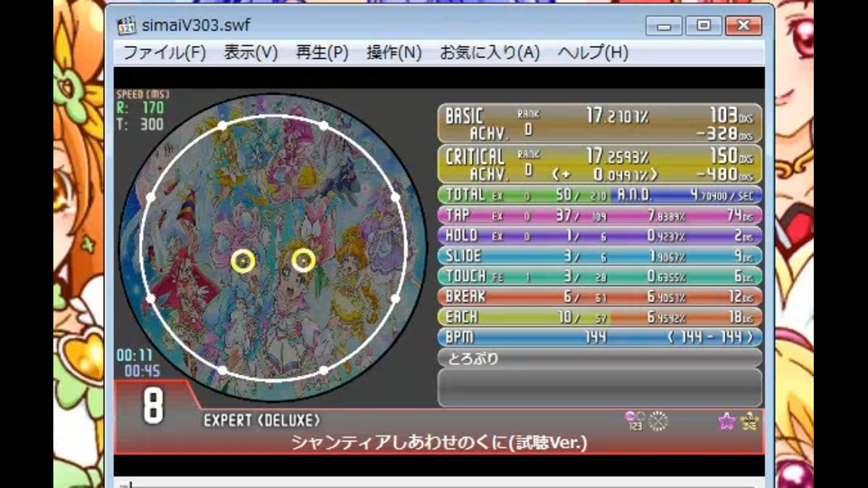Image resolution: width=868 pixels, height=488 pixels.
Task: Click the A.N.D. notes per second value
Action: tap(722, 195)
